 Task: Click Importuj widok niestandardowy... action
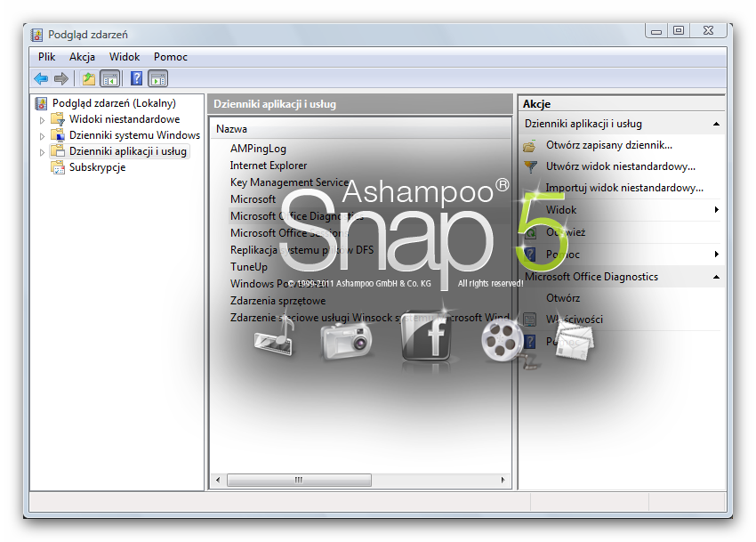[624, 187]
